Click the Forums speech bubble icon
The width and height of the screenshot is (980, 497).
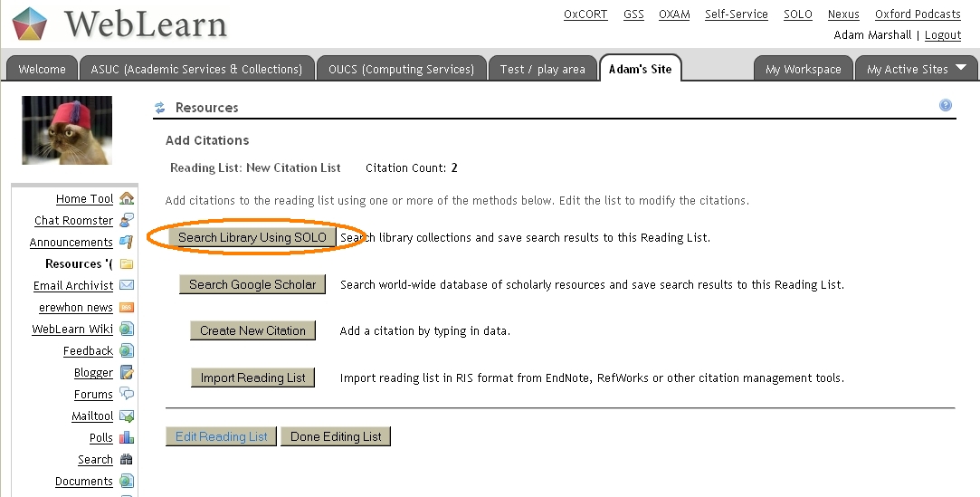127,394
